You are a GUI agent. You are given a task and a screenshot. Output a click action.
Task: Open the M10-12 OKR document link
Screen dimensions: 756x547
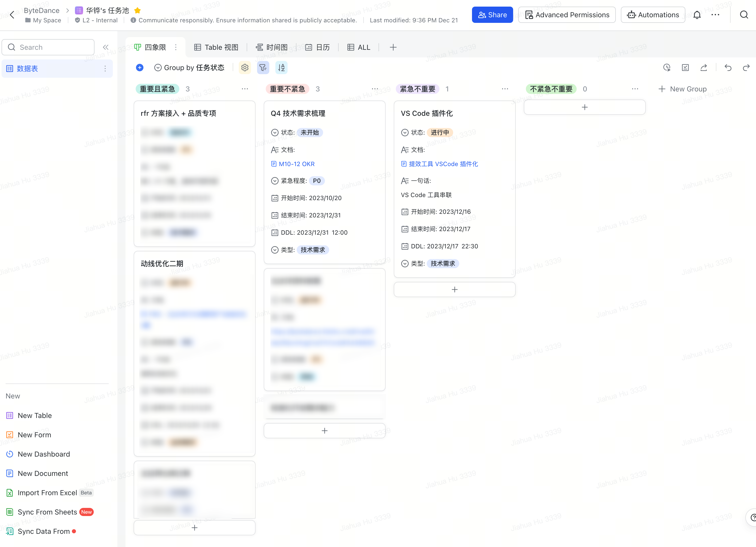click(296, 164)
